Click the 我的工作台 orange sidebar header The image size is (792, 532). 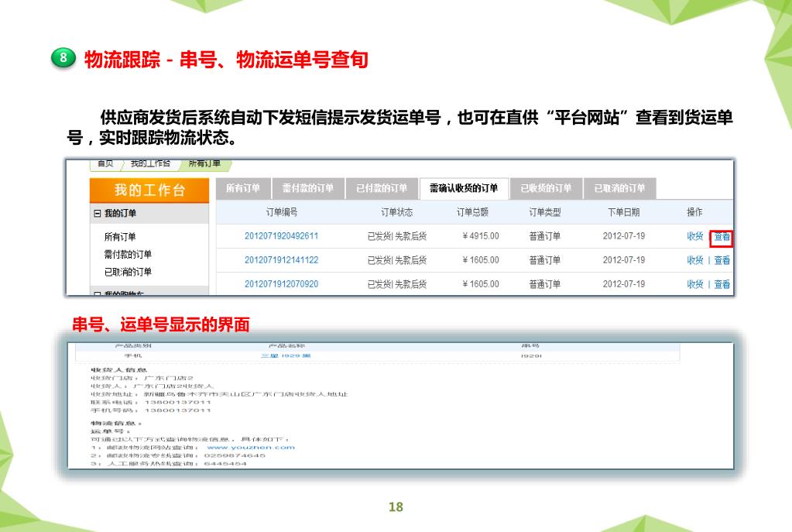149,190
